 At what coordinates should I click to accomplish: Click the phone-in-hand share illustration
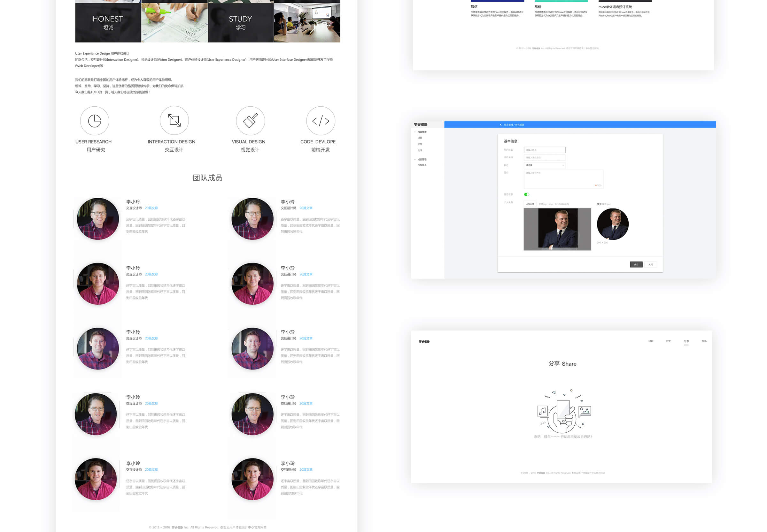[563, 412]
